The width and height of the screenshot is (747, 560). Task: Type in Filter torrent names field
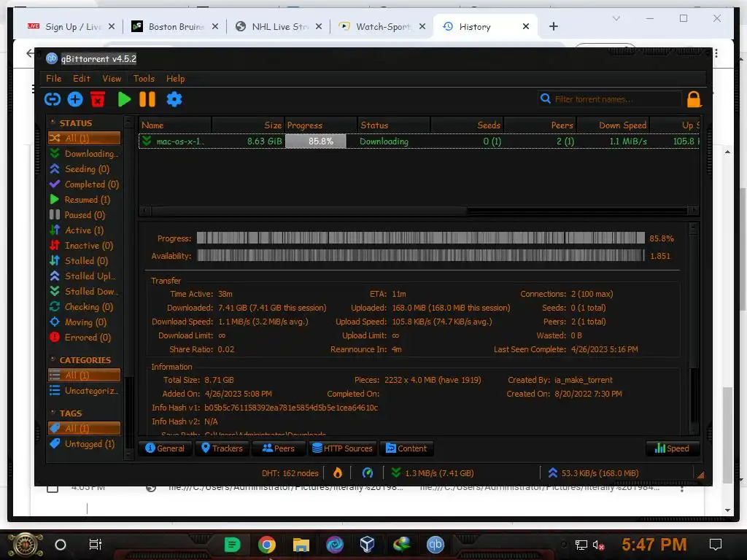[x=616, y=99]
